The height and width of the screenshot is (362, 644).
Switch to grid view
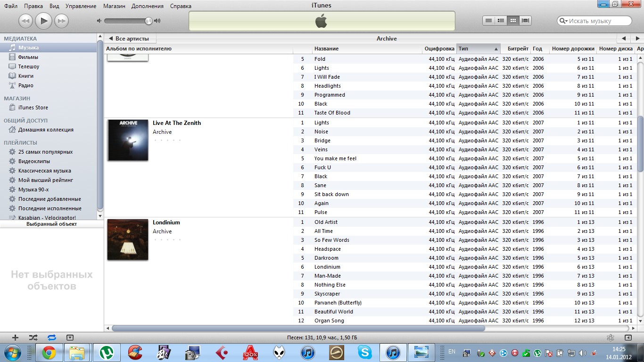[513, 21]
